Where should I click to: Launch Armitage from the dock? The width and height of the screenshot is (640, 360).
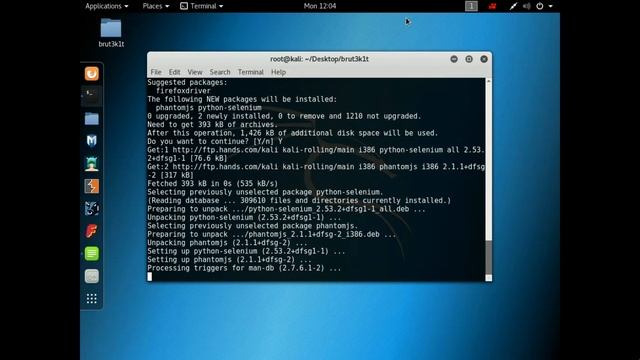tap(91, 163)
